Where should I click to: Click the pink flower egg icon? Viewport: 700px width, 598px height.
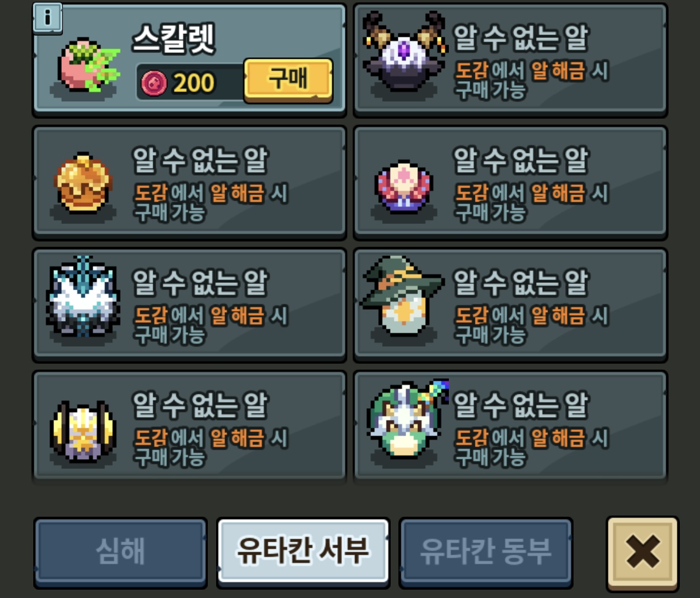tap(404, 186)
